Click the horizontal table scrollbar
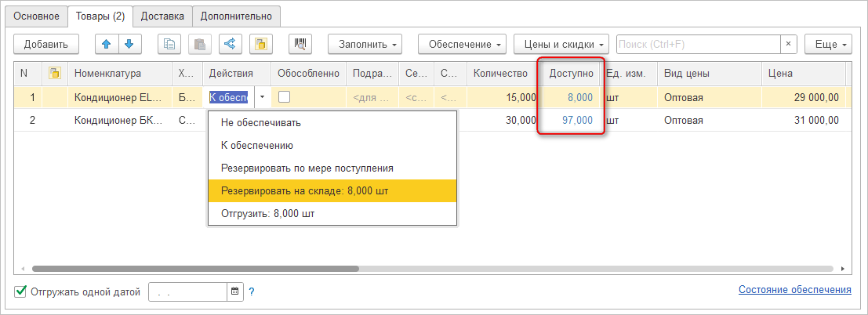 point(196,268)
